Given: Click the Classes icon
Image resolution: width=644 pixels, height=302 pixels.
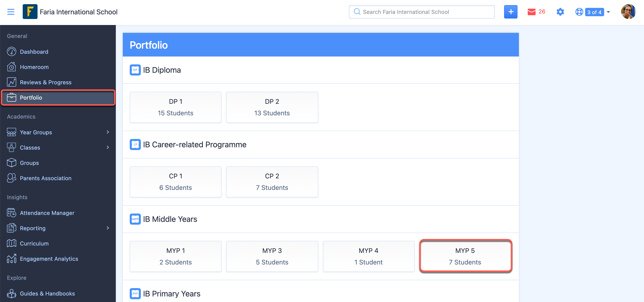Looking at the screenshot, I should click(x=12, y=148).
